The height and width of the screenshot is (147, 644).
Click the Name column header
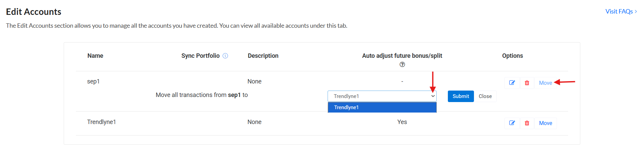(95, 56)
